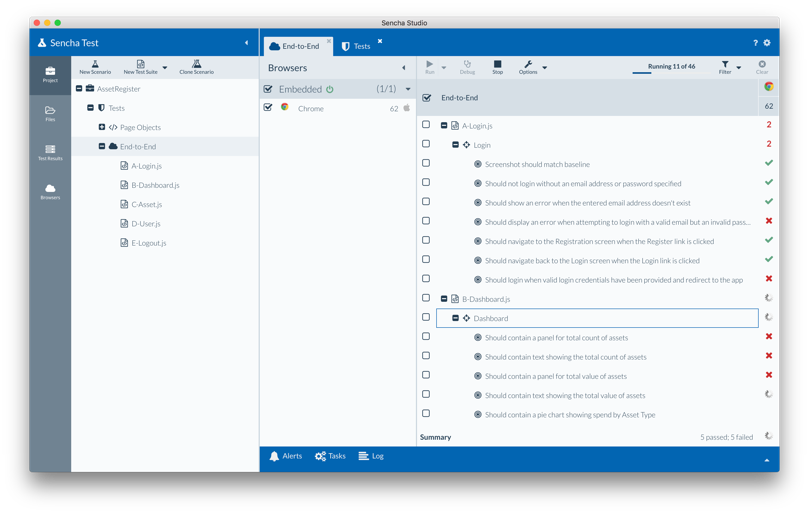Image resolution: width=809 pixels, height=514 pixels.
Task: Click the '5 passed; 5 failed' summary
Action: point(726,437)
